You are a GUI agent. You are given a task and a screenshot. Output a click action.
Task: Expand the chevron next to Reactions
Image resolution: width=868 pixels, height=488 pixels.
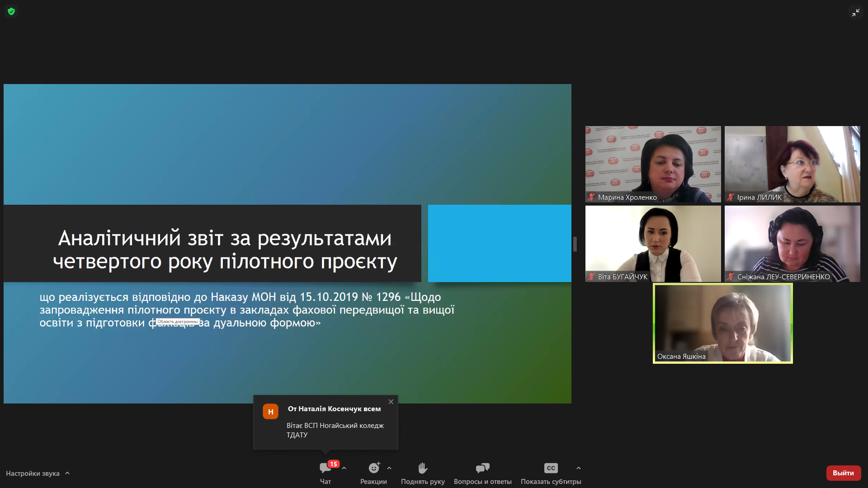pos(389,468)
